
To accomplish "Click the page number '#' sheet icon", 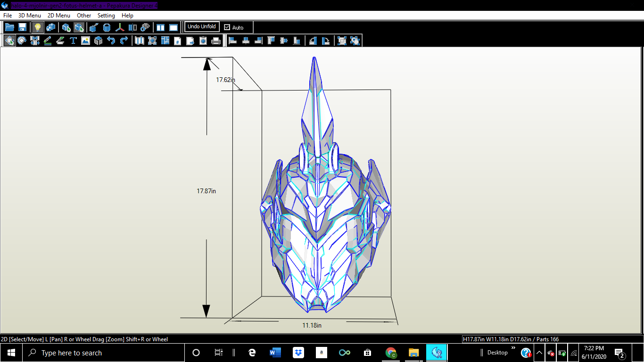I will click(178, 41).
